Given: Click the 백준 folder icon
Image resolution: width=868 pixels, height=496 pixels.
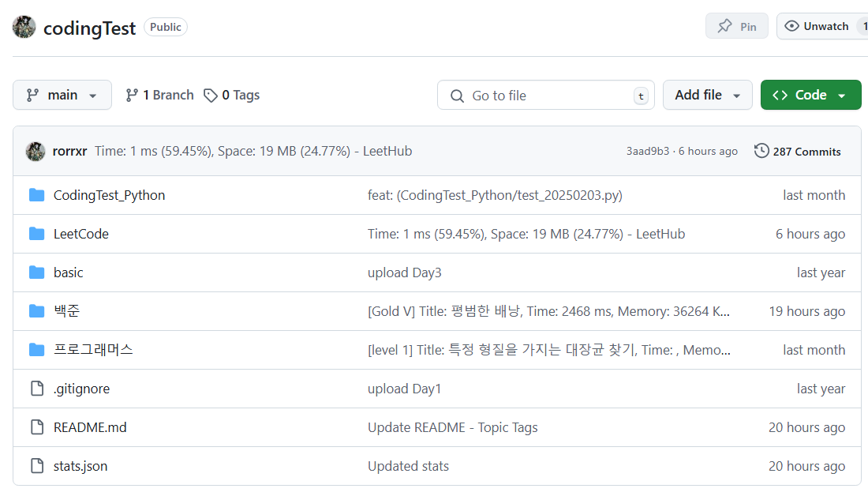Looking at the screenshot, I should click(x=36, y=311).
